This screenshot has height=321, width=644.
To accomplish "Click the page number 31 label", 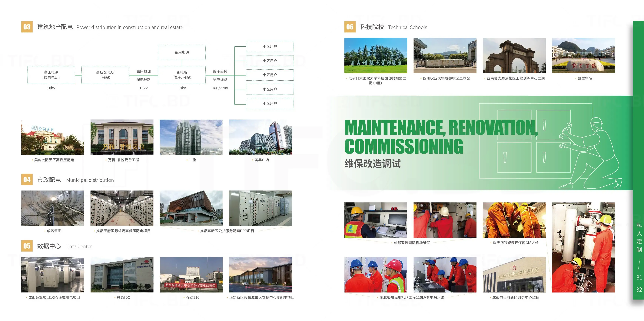I will coord(639,277).
